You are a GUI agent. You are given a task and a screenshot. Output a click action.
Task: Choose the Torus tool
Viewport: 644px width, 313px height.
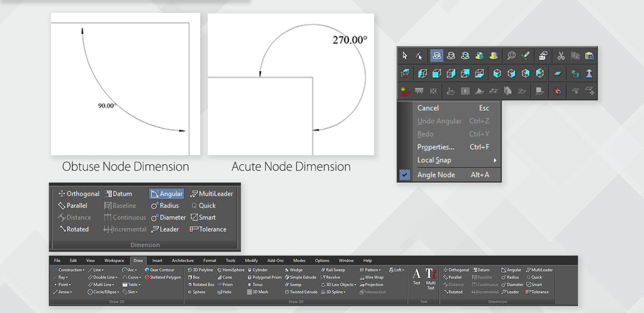pyautogui.click(x=255, y=285)
